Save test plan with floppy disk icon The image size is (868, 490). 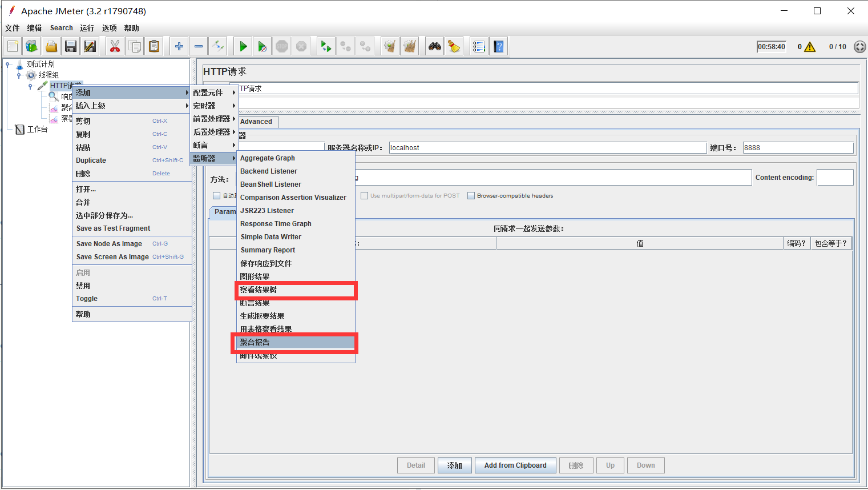[71, 46]
